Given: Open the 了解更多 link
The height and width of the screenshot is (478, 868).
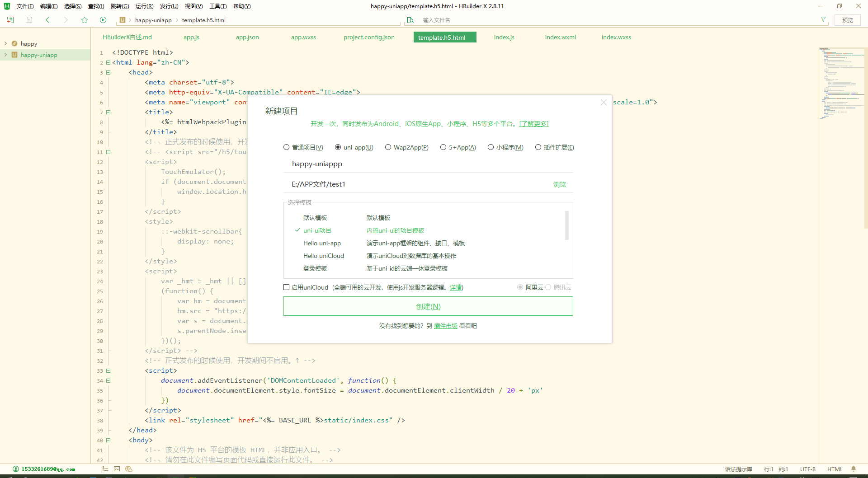Looking at the screenshot, I should [x=534, y=124].
